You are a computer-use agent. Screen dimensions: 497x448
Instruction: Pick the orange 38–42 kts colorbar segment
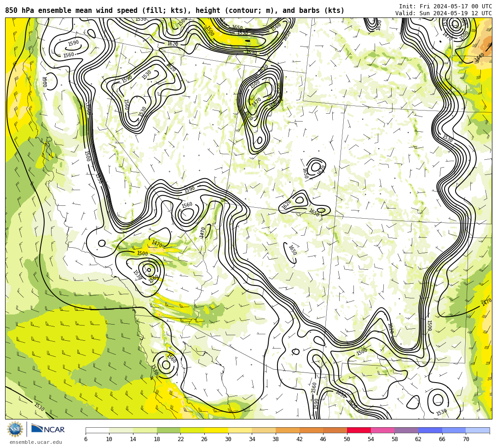point(288,430)
